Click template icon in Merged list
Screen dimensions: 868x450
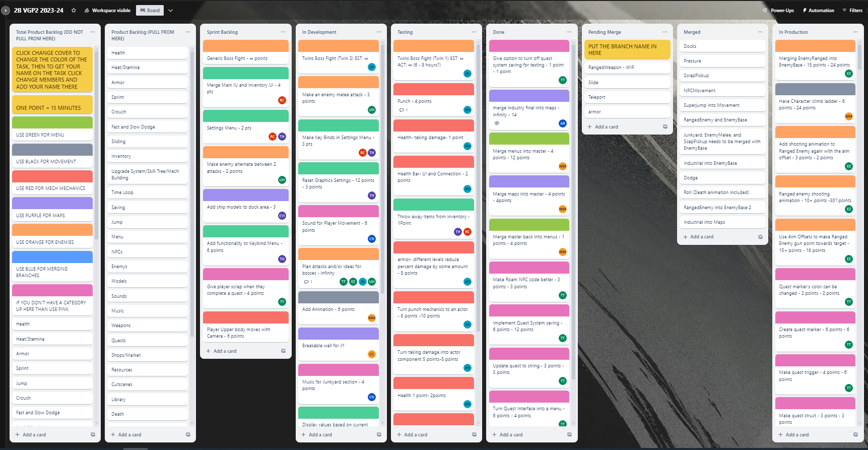pos(760,237)
